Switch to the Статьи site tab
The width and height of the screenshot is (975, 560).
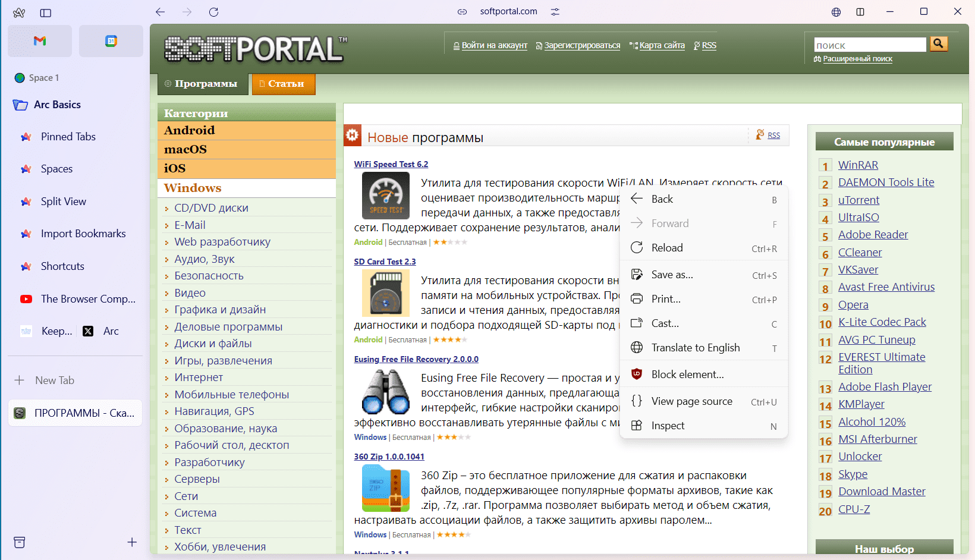coord(284,84)
